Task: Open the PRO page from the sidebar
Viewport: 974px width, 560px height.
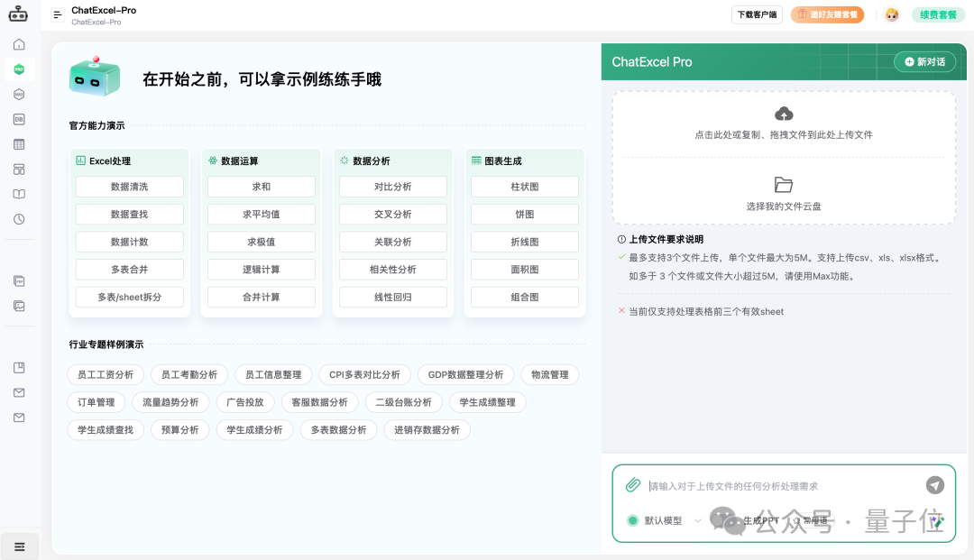Action: coord(19,69)
